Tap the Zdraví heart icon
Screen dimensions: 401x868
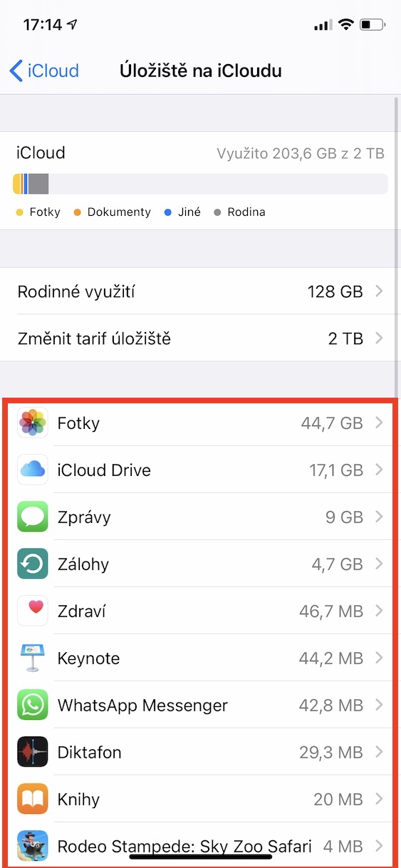(x=32, y=611)
